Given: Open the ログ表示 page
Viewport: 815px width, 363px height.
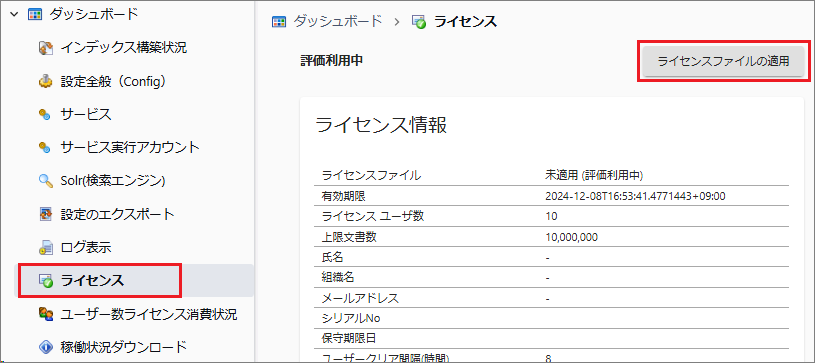Looking at the screenshot, I should pyautogui.click(x=86, y=248).
